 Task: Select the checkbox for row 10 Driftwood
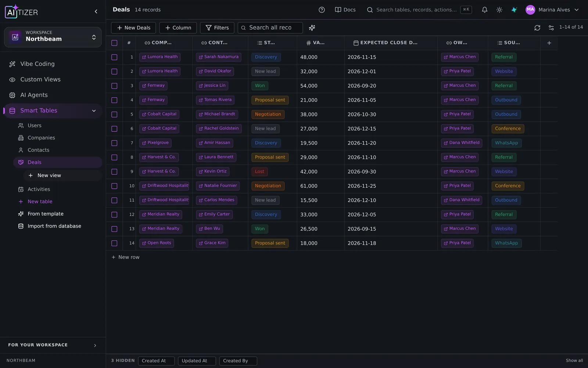114,186
